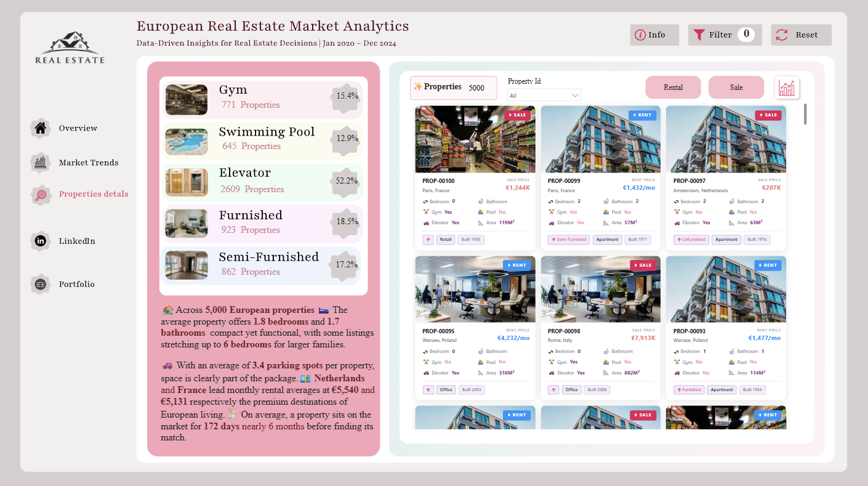This screenshot has height=486, width=868.
Task: Toggle the Sale filter button
Action: pos(736,87)
